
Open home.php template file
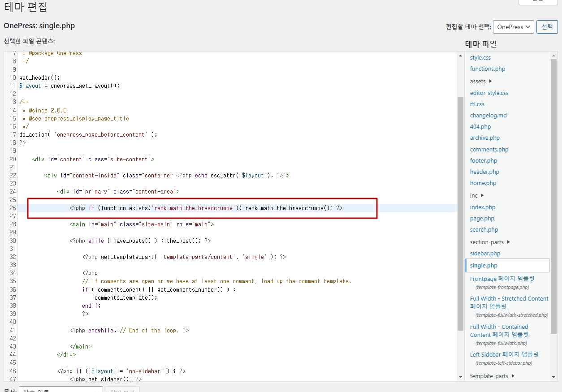483,183
